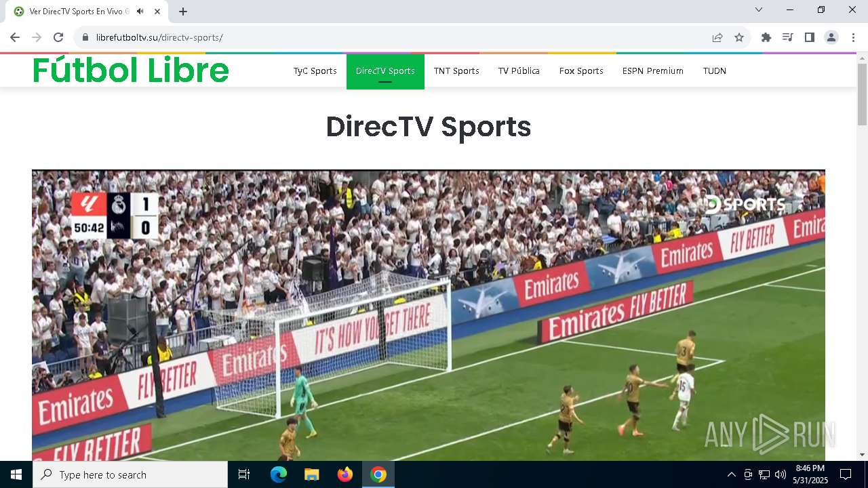Click the taskbar search box
Screen dimensions: 868x488
(x=130, y=474)
